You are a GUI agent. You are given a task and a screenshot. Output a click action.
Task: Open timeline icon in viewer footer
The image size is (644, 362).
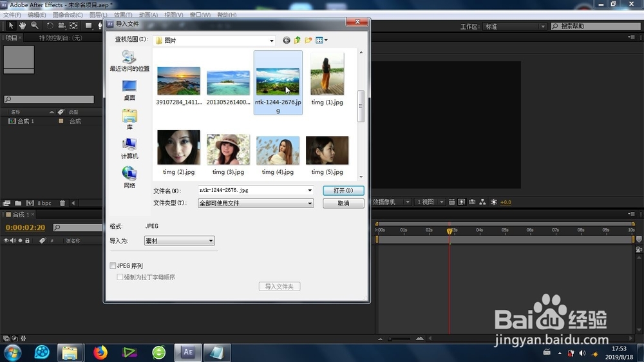[x=472, y=202]
